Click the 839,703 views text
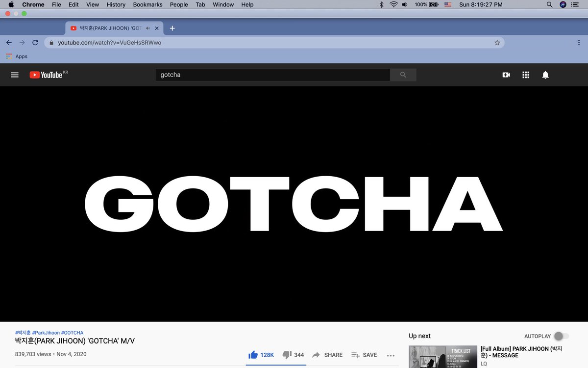The image size is (588, 368). [33, 354]
